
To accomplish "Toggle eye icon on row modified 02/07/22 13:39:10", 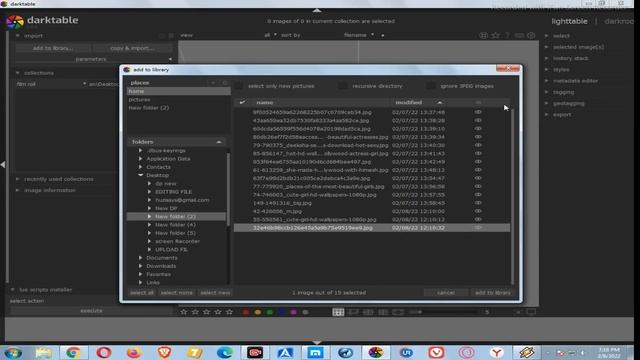I will 478,129.
